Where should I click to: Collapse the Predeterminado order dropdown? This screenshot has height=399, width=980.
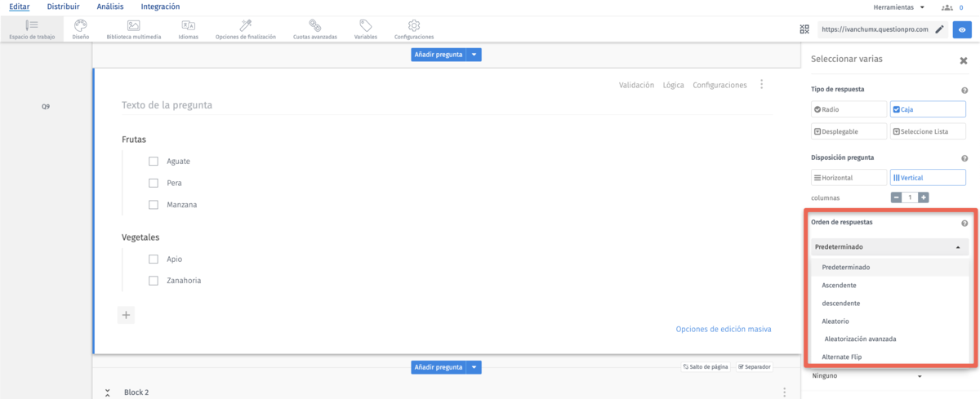(889, 247)
